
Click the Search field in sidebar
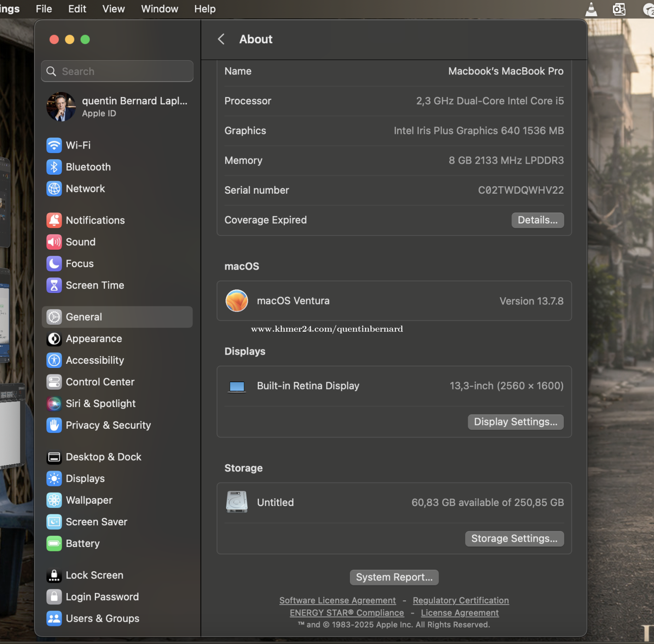[117, 71]
